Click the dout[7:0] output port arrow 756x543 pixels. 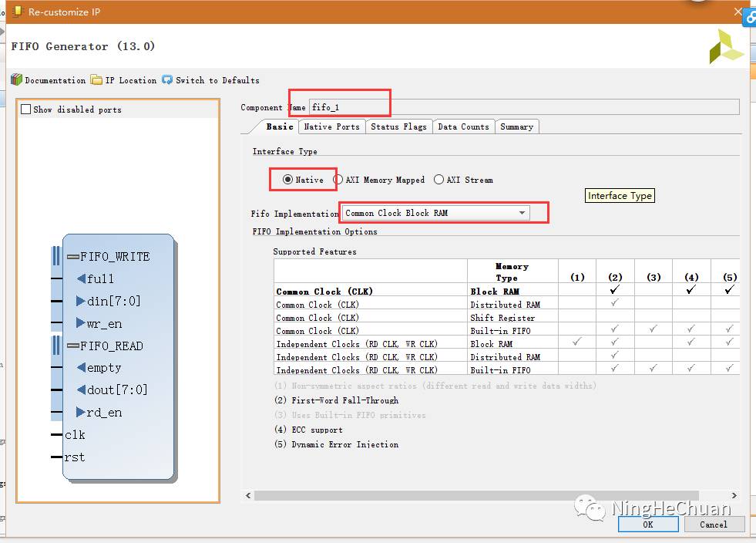[x=80, y=390]
